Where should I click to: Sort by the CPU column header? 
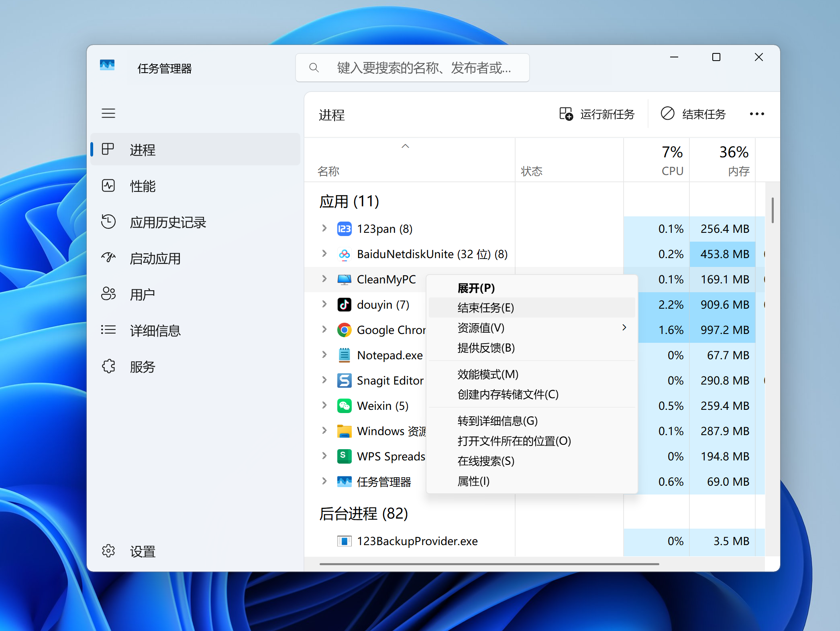(x=672, y=161)
